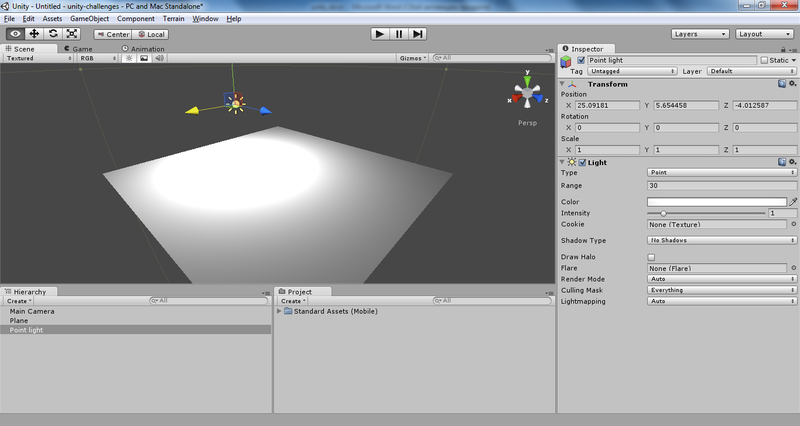This screenshot has width=800, height=426.
Task: Open the File menu
Action: coord(9,19)
